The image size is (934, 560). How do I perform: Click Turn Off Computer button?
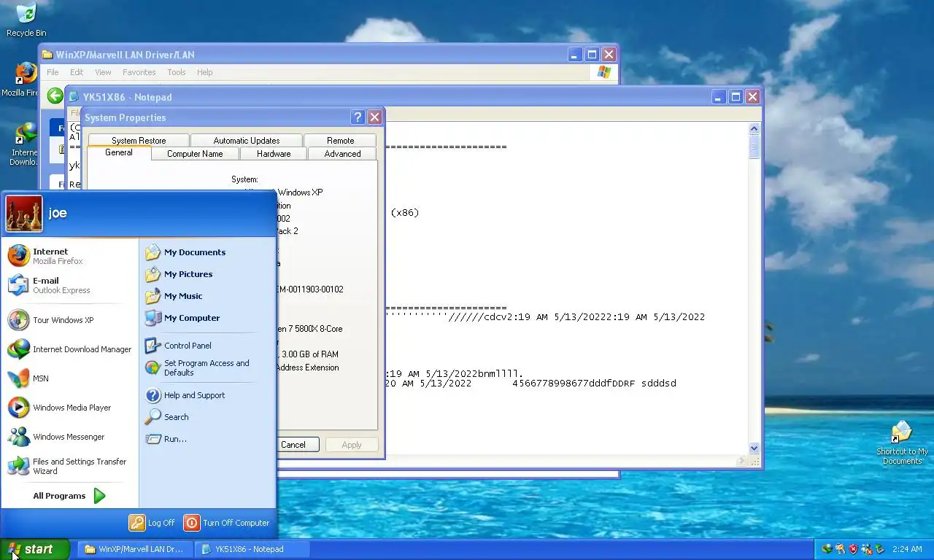click(227, 523)
